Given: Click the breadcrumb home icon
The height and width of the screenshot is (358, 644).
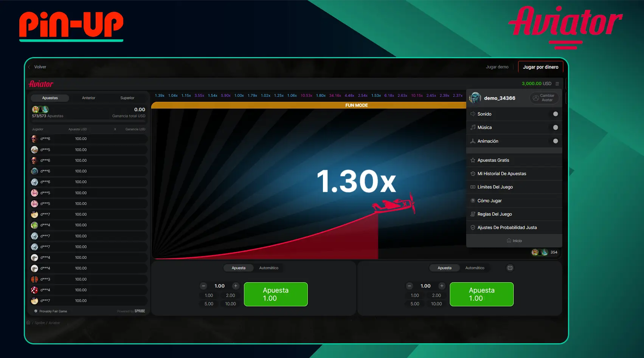Looking at the screenshot, I should tap(28, 322).
